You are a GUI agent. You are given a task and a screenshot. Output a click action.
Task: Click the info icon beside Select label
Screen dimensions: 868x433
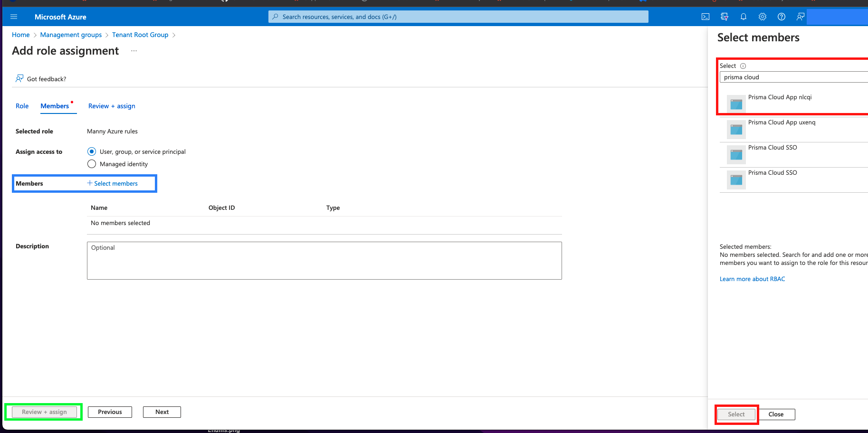[x=742, y=66]
